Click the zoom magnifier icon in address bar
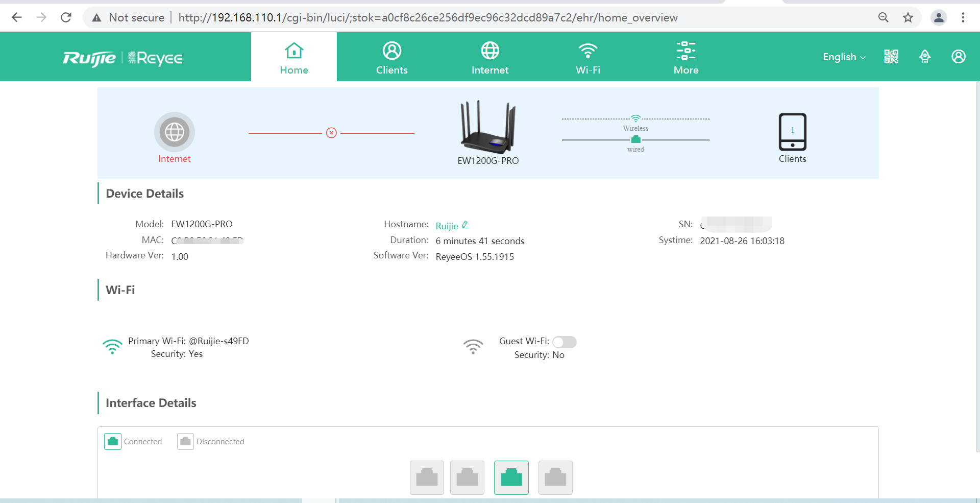 point(884,17)
